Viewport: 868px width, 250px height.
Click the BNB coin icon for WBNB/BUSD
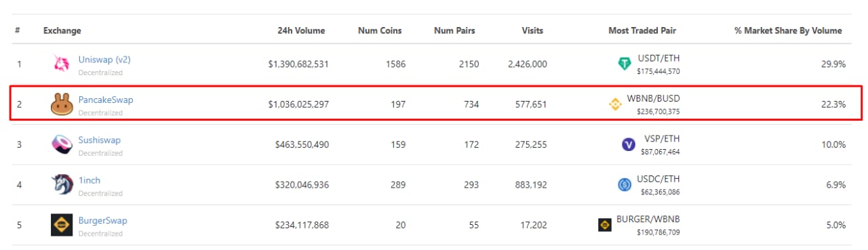[616, 104]
